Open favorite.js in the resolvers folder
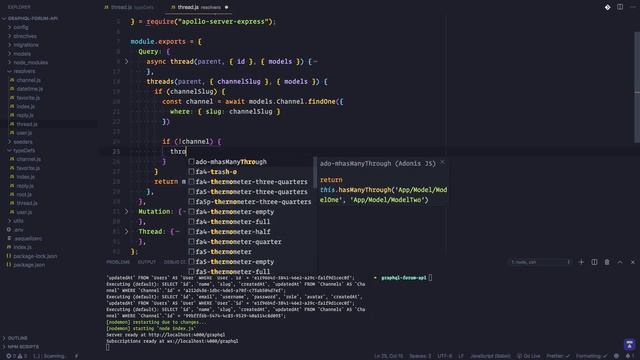This screenshot has width=640, height=360. tap(28, 98)
